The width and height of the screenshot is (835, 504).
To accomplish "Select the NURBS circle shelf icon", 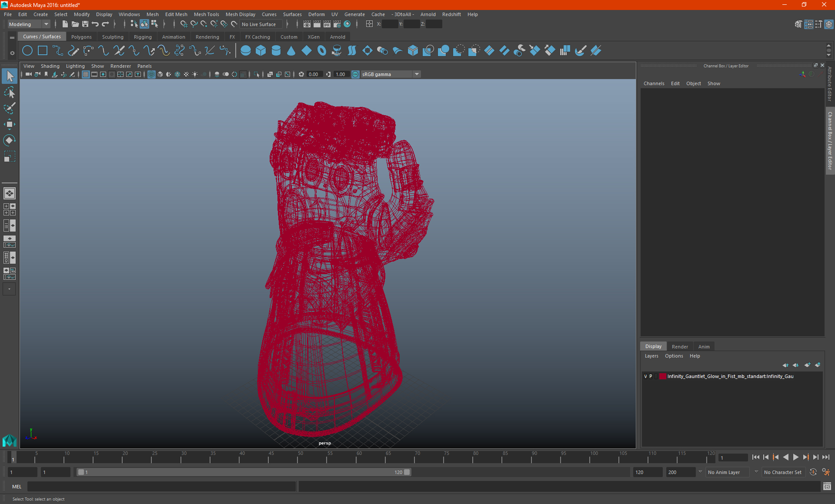I will (x=27, y=51).
